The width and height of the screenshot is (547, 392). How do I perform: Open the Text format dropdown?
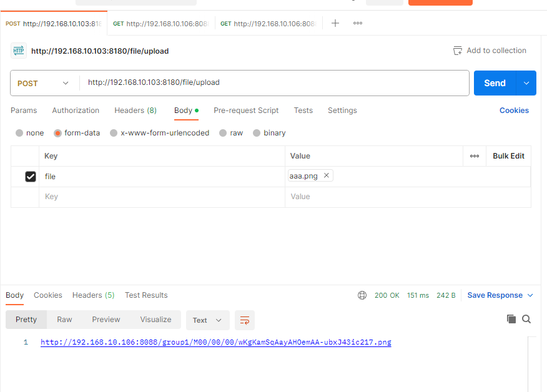(x=207, y=320)
